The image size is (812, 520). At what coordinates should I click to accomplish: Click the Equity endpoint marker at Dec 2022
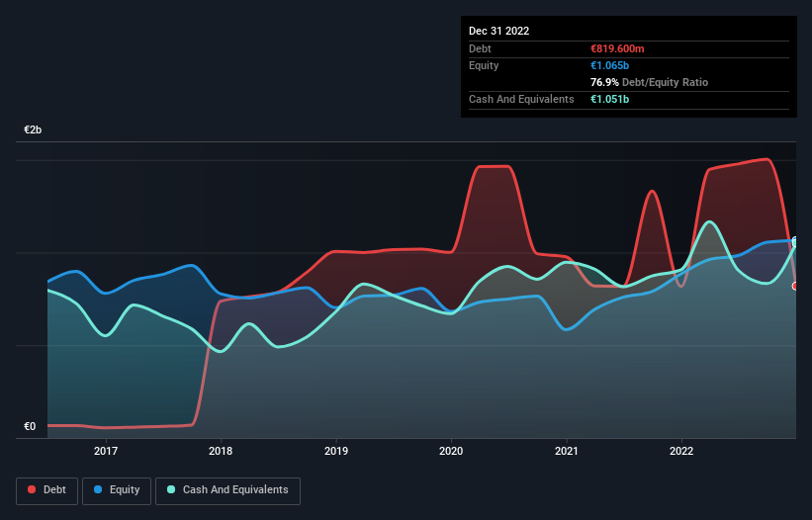click(x=795, y=241)
